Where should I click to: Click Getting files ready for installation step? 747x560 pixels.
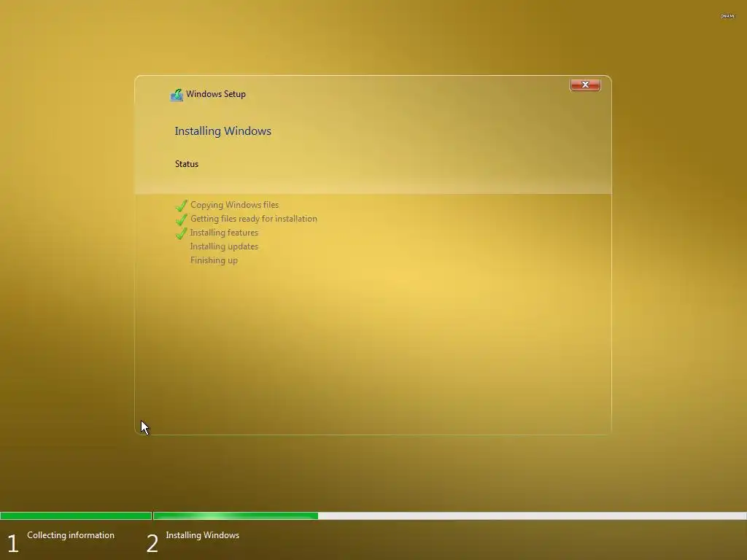pyautogui.click(x=253, y=219)
